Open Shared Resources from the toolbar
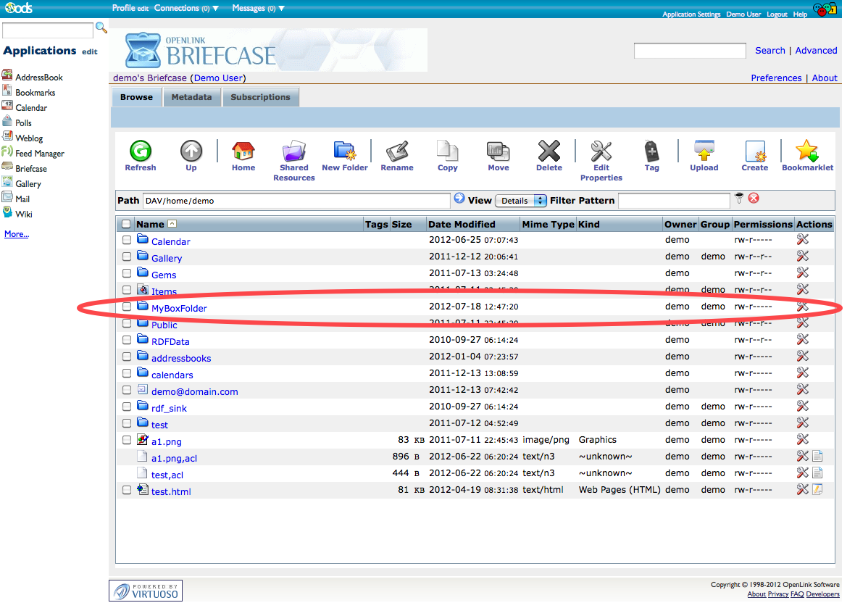This screenshot has width=855, height=616. tap(293, 151)
